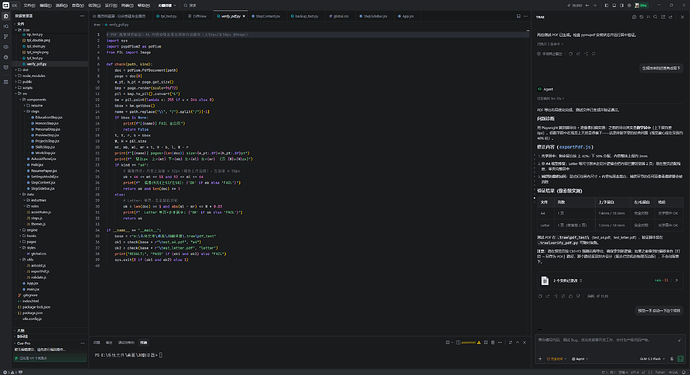The image size is (690, 375).
Task: Collapse the components folder
Action: [37, 99]
